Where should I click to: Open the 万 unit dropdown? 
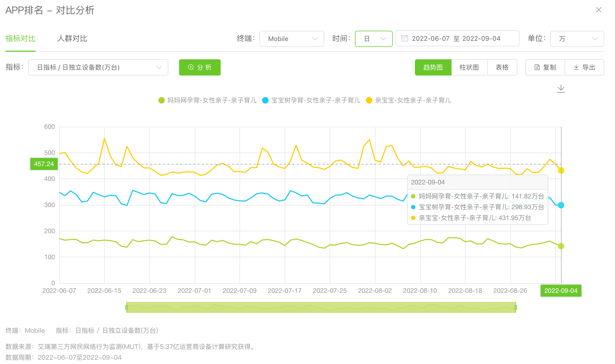[x=577, y=39]
